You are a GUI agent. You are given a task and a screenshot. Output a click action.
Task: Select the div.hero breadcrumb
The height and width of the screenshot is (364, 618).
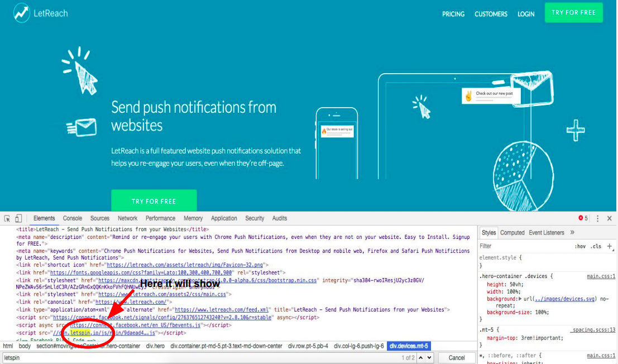coord(155,346)
